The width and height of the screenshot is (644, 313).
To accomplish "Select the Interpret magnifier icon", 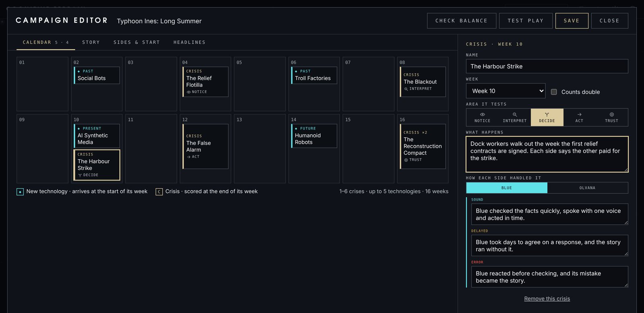I will pyautogui.click(x=514, y=115).
